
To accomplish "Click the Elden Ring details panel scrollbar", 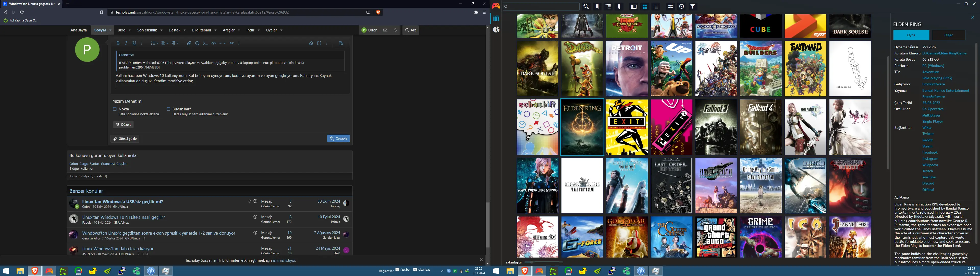I will [x=976, y=143].
